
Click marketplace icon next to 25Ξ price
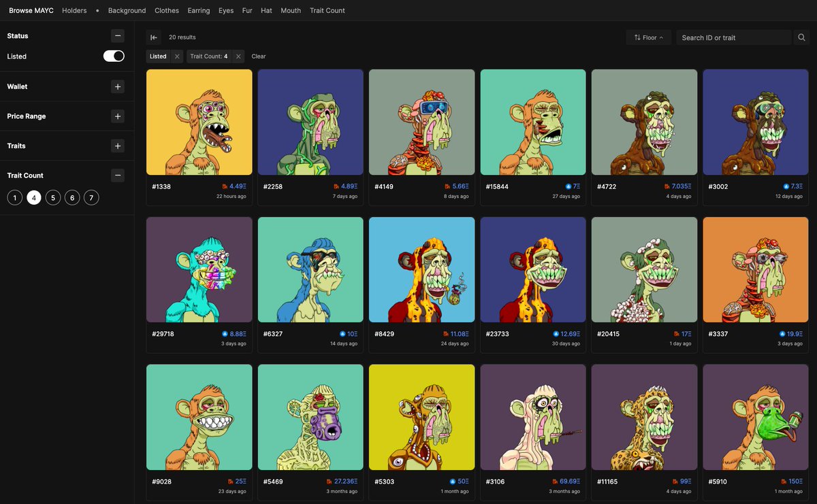pos(231,482)
